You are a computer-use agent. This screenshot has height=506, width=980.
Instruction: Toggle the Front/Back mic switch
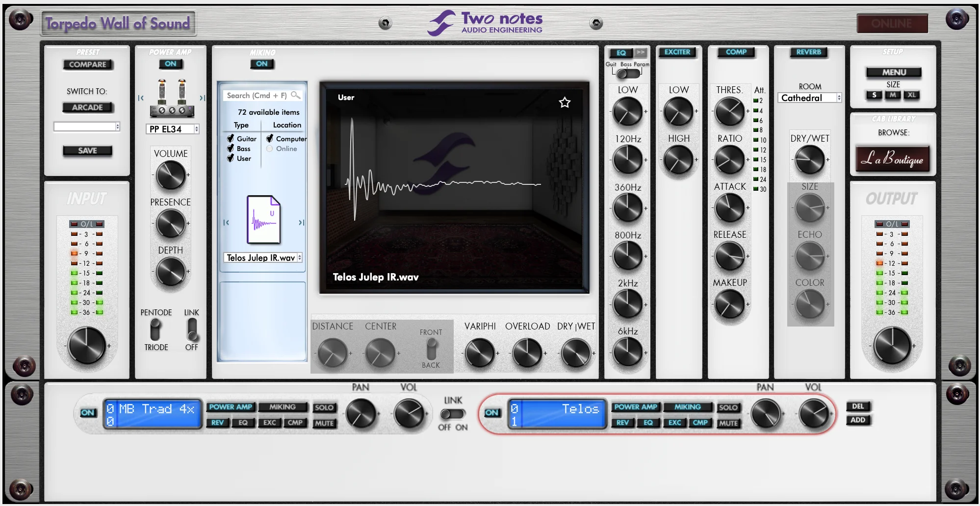click(431, 349)
